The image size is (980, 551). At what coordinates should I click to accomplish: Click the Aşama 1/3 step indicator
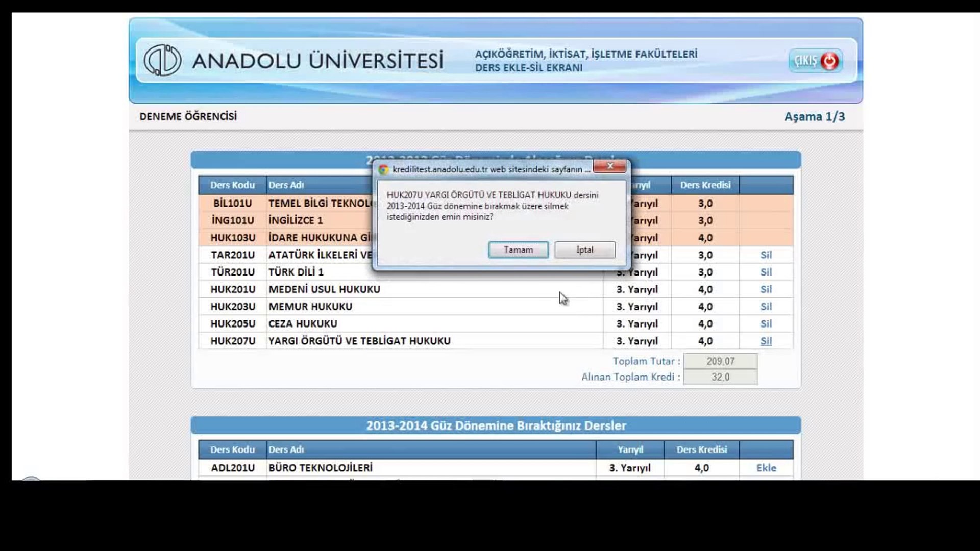tap(814, 117)
